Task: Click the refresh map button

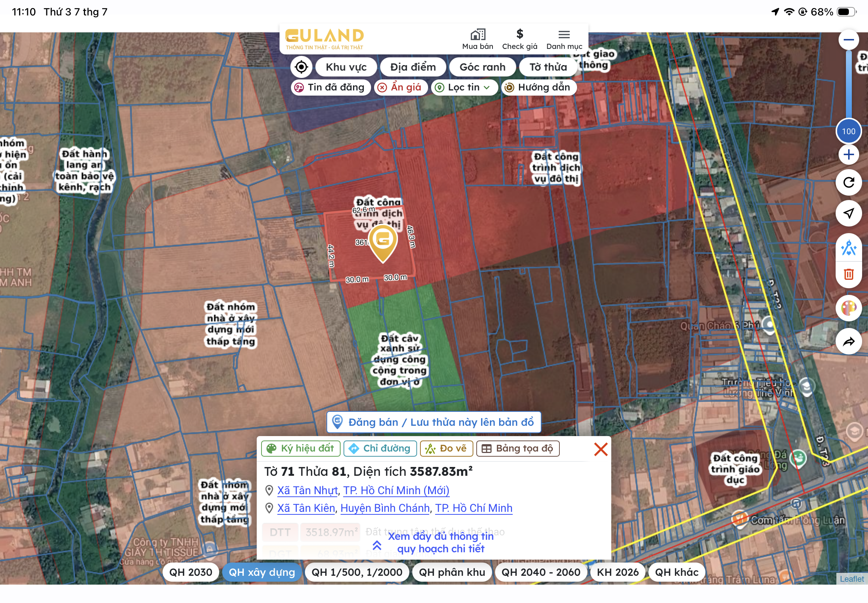Action: point(849,182)
